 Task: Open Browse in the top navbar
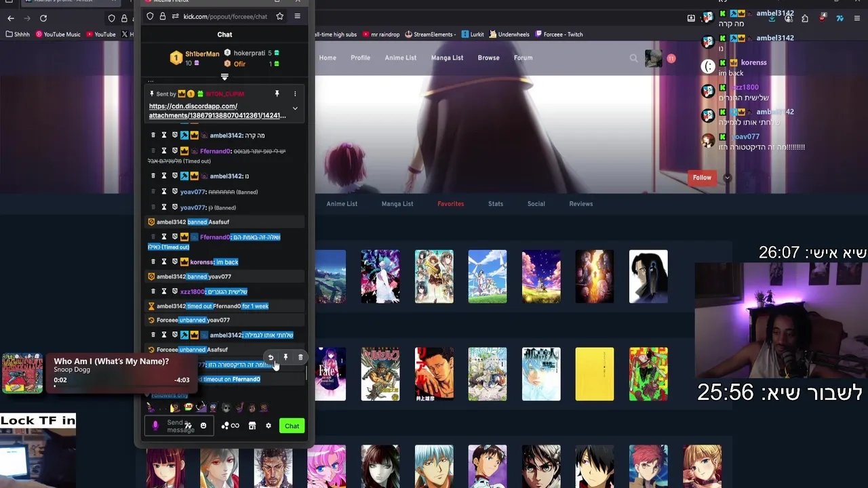coord(488,58)
